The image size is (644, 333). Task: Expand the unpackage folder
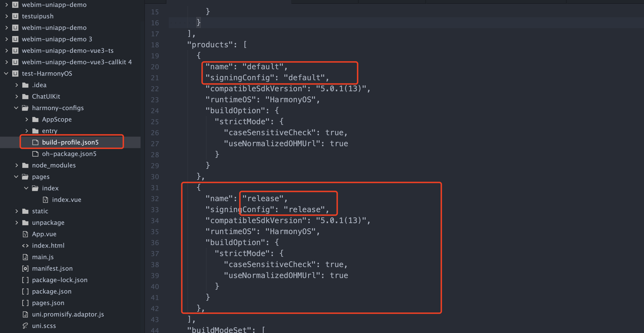(x=17, y=223)
